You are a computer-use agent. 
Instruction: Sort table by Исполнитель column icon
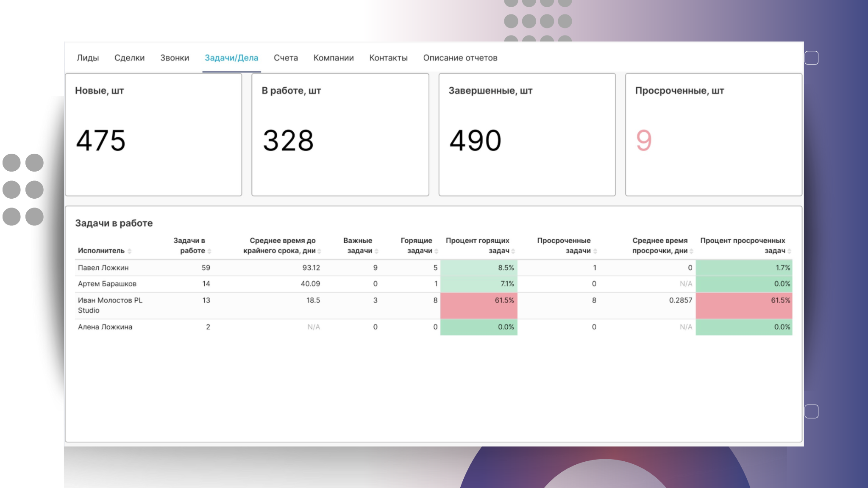pos(129,251)
